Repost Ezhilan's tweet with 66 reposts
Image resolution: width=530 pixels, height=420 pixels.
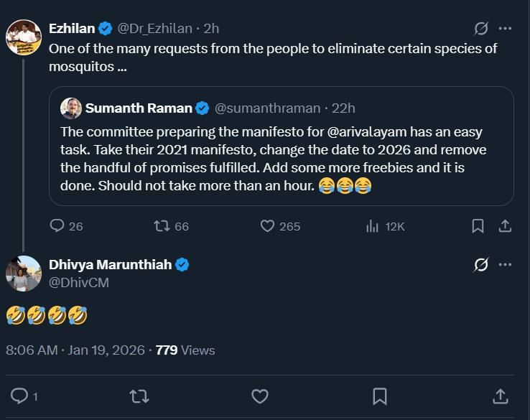pos(162,226)
